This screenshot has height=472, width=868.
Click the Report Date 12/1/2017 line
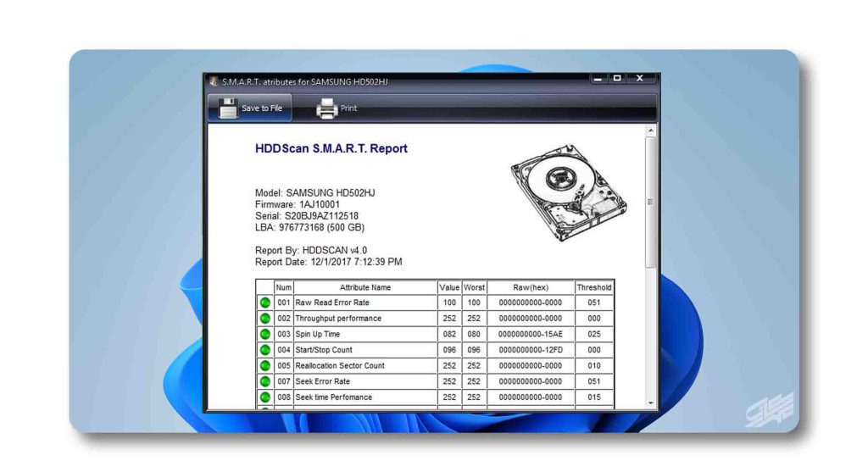tap(328, 262)
